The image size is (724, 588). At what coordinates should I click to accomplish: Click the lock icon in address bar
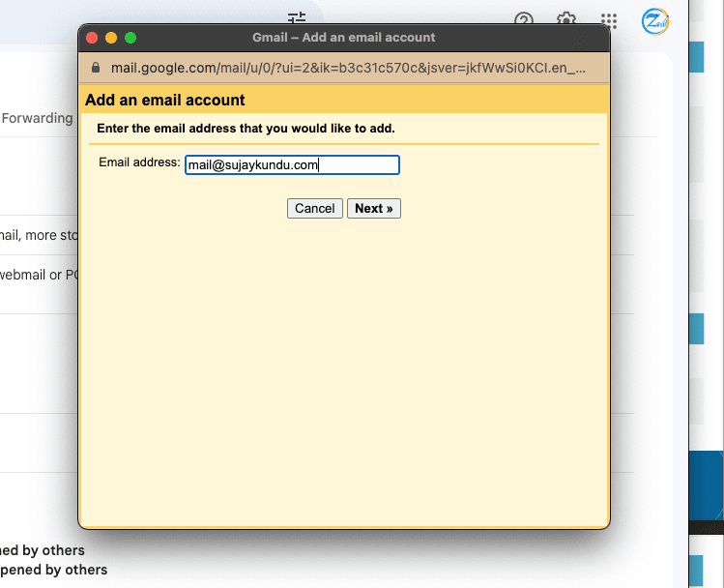click(96, 68)
